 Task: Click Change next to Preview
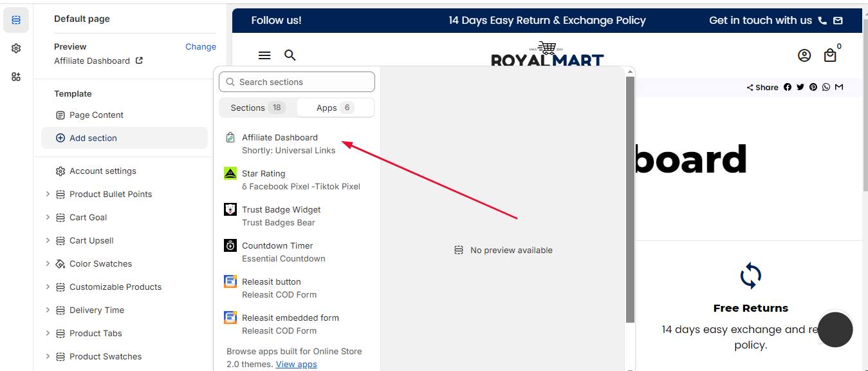pyautogui.click(x=201, y=46)
